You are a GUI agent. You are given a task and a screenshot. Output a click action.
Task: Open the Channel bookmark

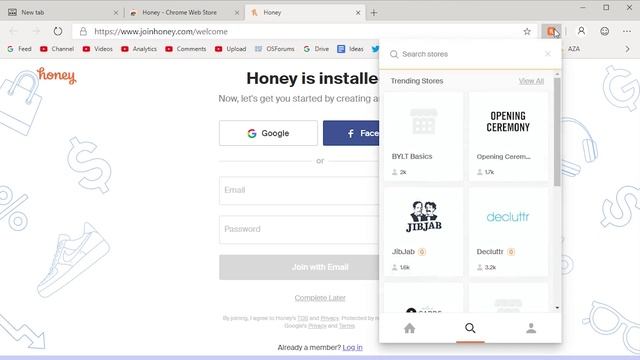[x=57, y=49]
